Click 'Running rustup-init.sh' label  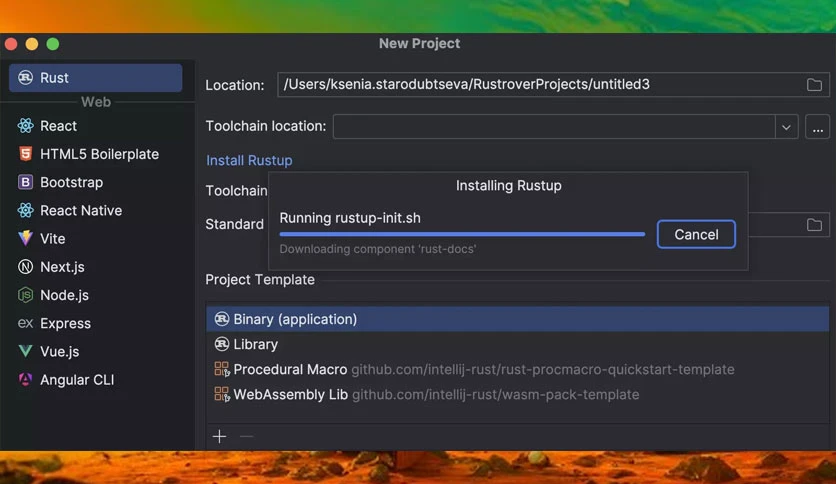[x=350, y=218]
